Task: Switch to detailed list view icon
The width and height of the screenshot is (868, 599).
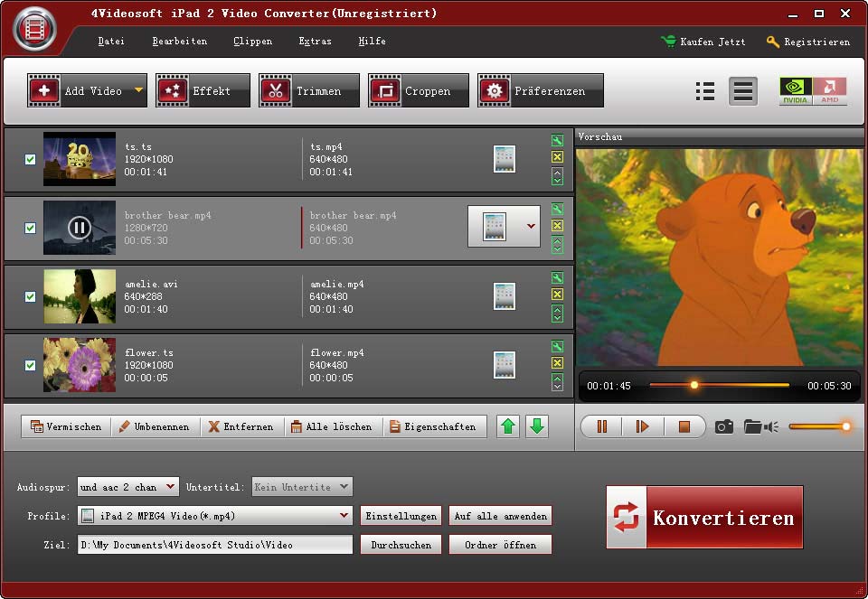Action: click(x=705, y=91)
